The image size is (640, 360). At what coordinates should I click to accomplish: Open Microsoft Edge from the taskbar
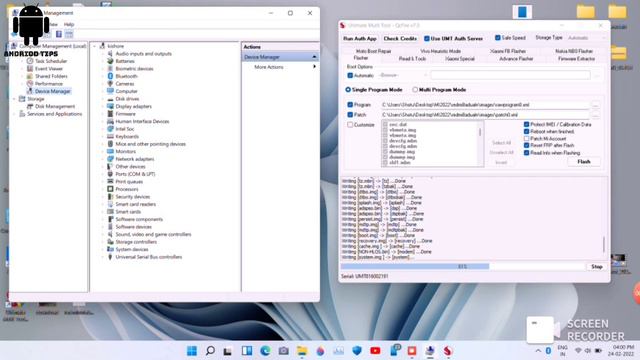265,351
